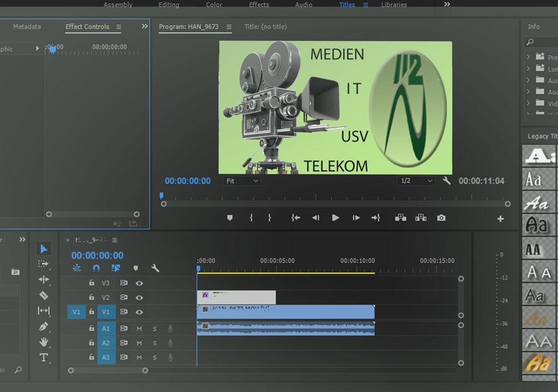Open the Titles workspace menu

[x=366, y=4]
